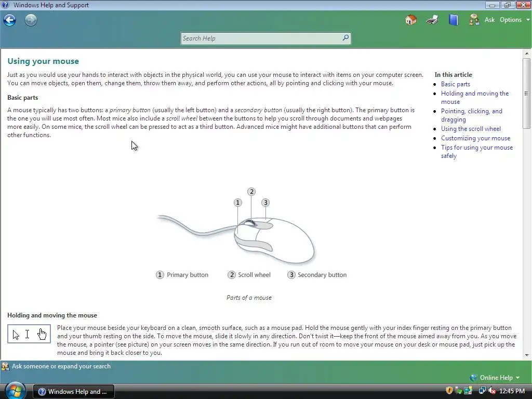Click the scrollbar down arrow
532x399 pixels.
point(527,355)
